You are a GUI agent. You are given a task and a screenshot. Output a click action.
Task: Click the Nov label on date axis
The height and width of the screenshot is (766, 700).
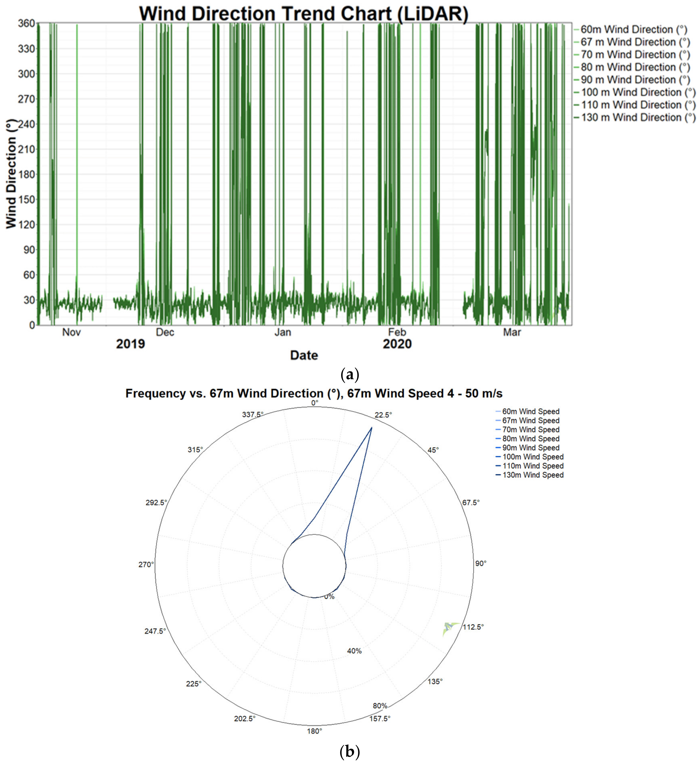(x=71, y=332)
